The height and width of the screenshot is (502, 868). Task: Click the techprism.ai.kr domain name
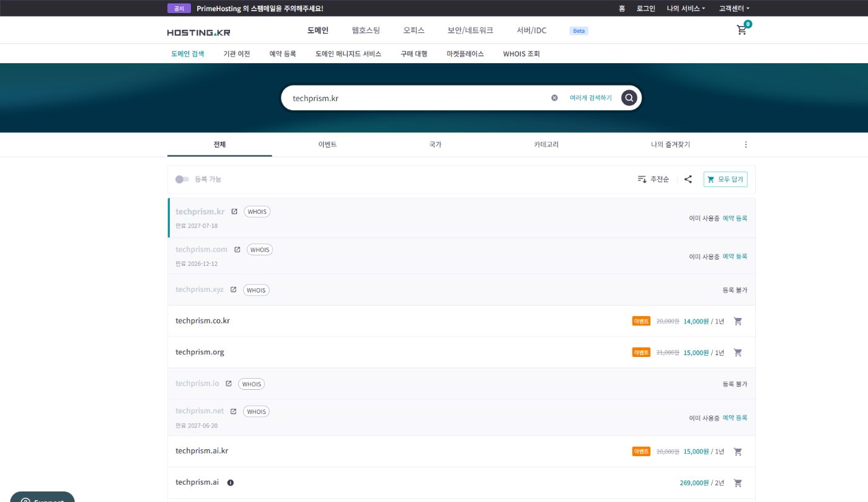point(202,451)
